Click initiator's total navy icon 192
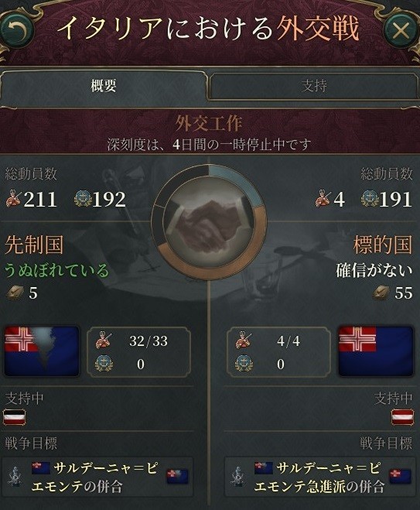 pos(83,199)
